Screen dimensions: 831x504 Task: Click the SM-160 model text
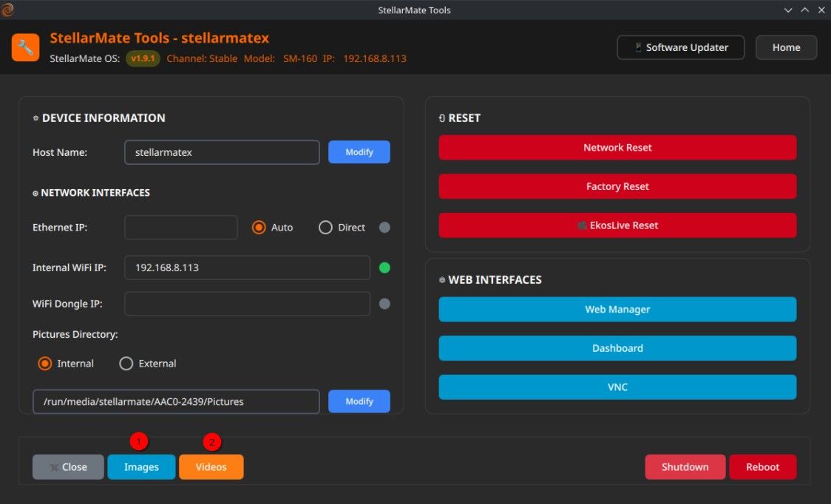300,58
